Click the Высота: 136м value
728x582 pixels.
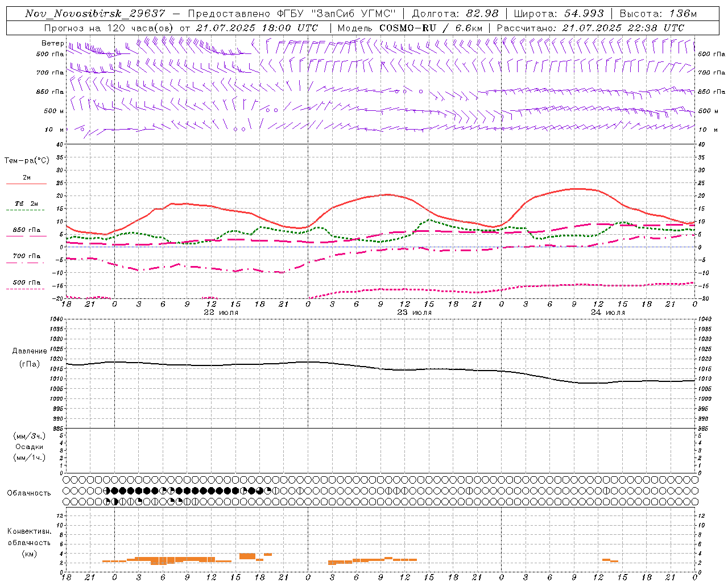(657, 14)
